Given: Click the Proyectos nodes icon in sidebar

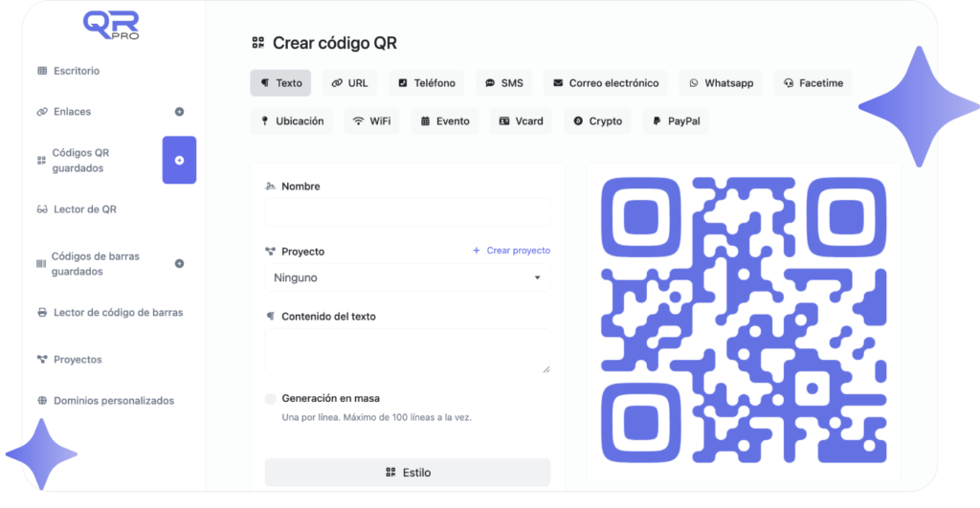Looking at the screenshot, I should pyautogui.click(x=42, y=360).
